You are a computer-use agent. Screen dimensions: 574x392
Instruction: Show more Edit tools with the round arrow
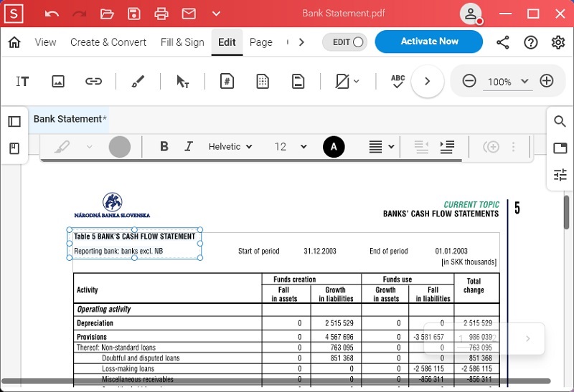pos(427,81)
